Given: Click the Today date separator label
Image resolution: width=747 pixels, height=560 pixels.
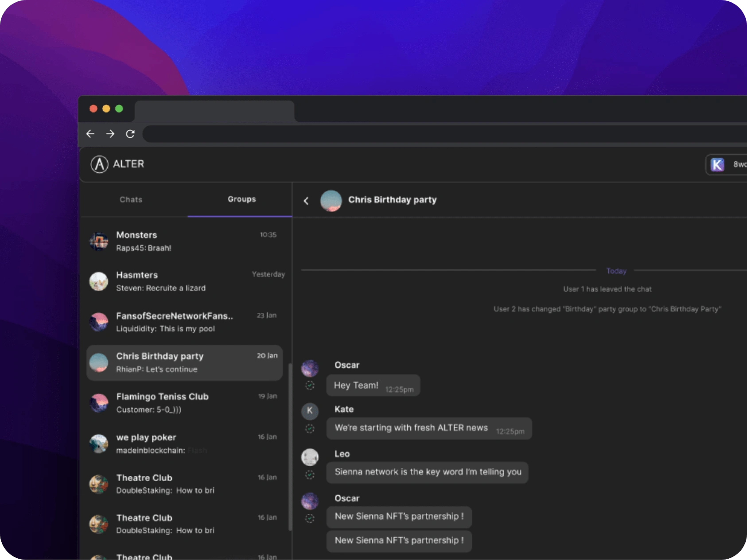Looking at the screenshot, I should 616,271.
